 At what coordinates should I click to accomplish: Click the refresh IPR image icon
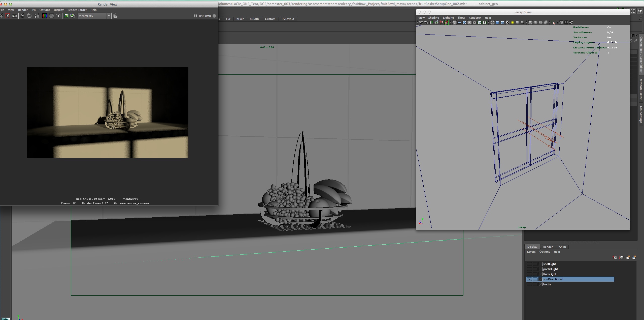pyautogui.click(x=29, y=16)
